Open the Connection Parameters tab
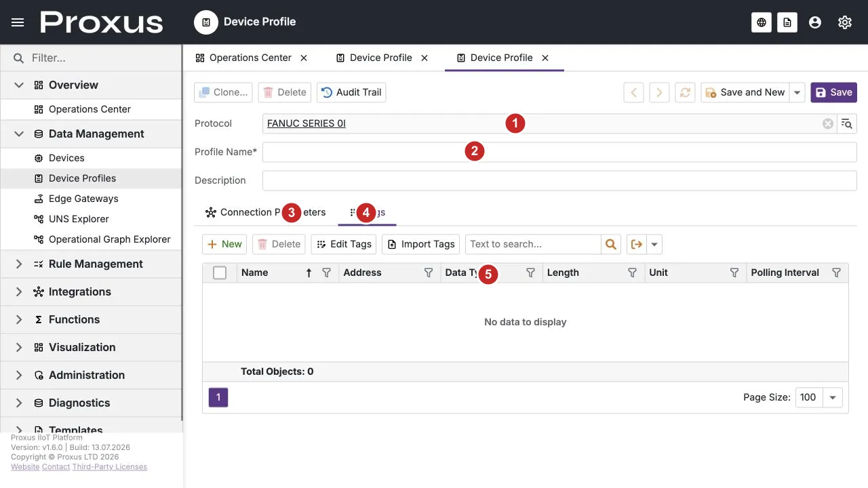This screenshot has height=488, width=868. [265, 212]
